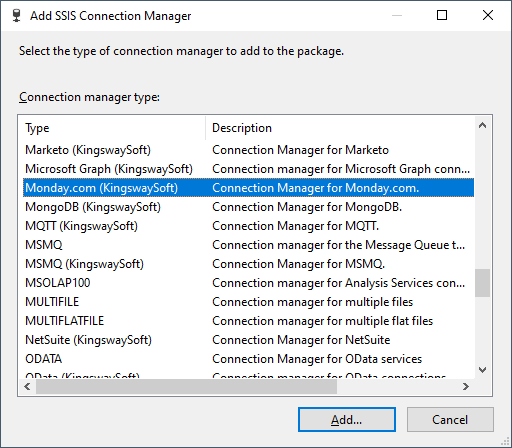Image resolution: width=512 pixels, height=448 pixels.
Task: Click the Add... button
Action: pyautogui.click(x=347, y=419)
